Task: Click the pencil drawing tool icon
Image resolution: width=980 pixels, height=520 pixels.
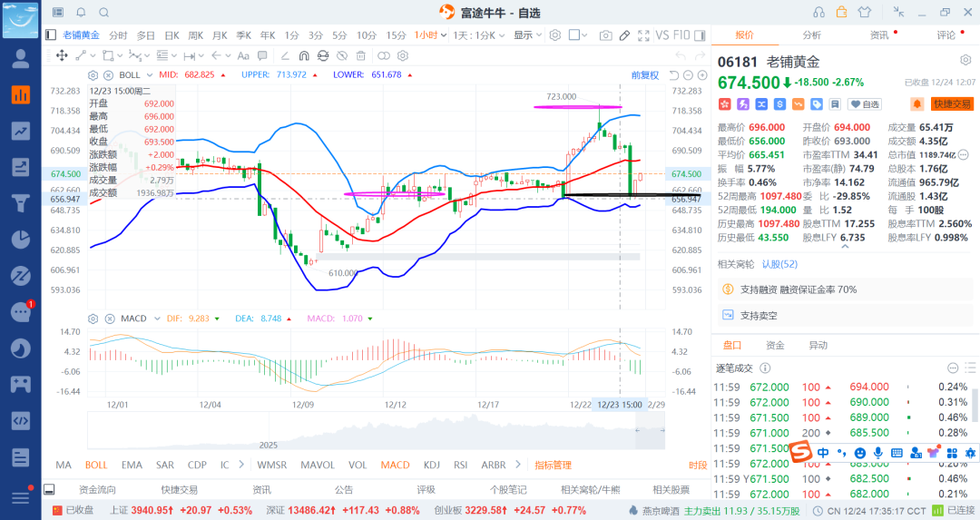Action: pos(624,35)
